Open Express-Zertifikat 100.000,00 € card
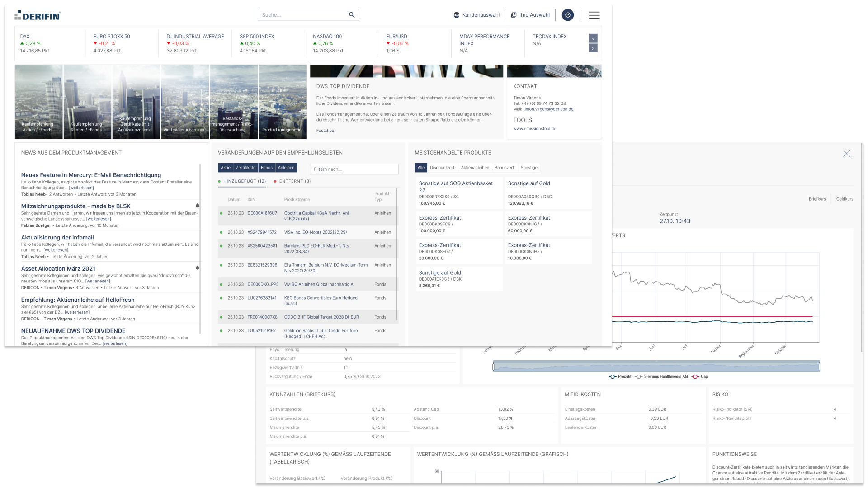The width and height of the screenshot is (868, 488). click(x=459, y=224)
